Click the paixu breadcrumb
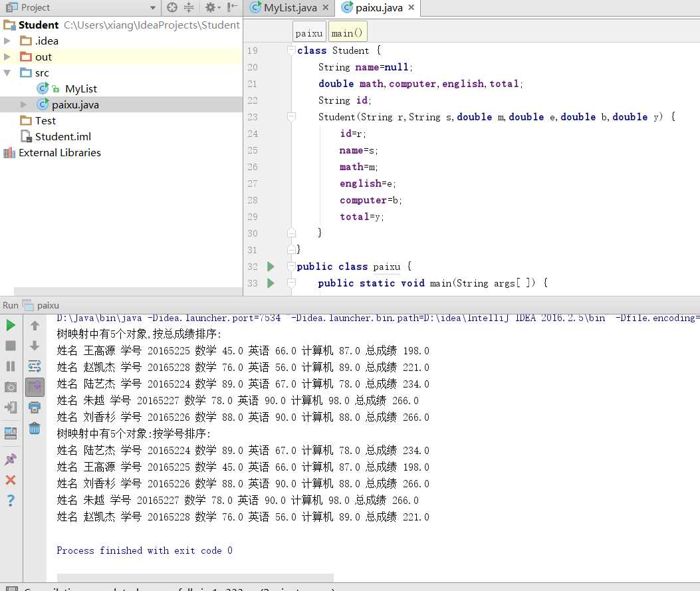The width and height of the screenshot is (700, 591). tap(309, 33)
